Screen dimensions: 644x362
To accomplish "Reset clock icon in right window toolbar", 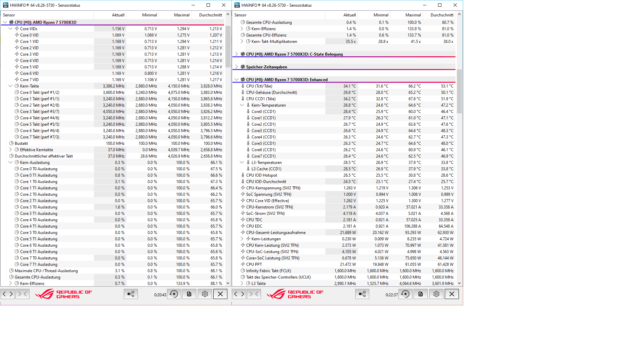I will click(405, 294).
